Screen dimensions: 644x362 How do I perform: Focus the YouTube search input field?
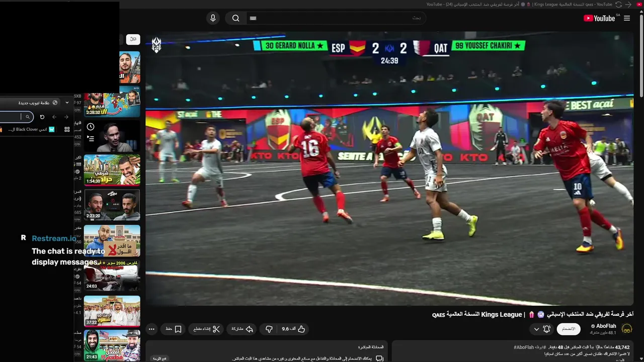[x=336, y=18]
